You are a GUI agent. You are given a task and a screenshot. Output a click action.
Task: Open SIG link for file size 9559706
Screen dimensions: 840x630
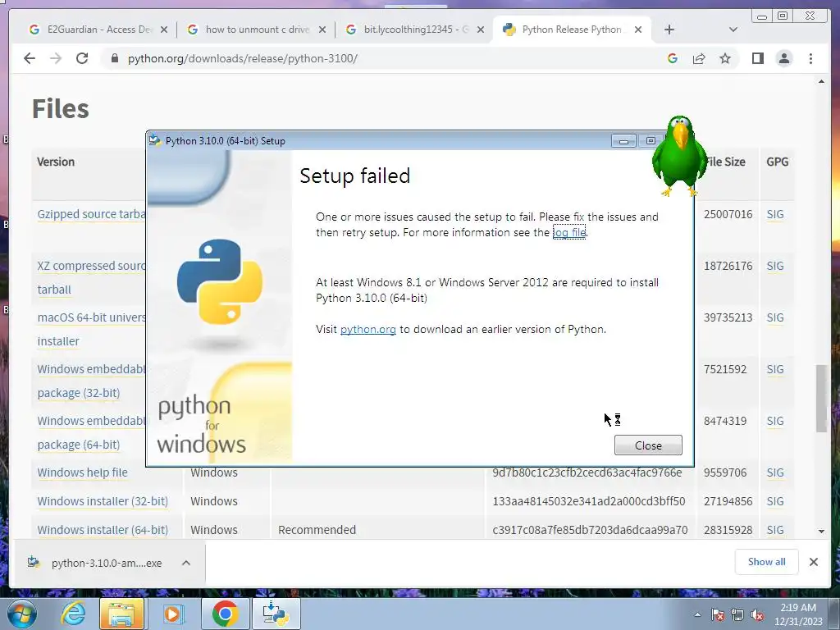click(x=775, y=472)
